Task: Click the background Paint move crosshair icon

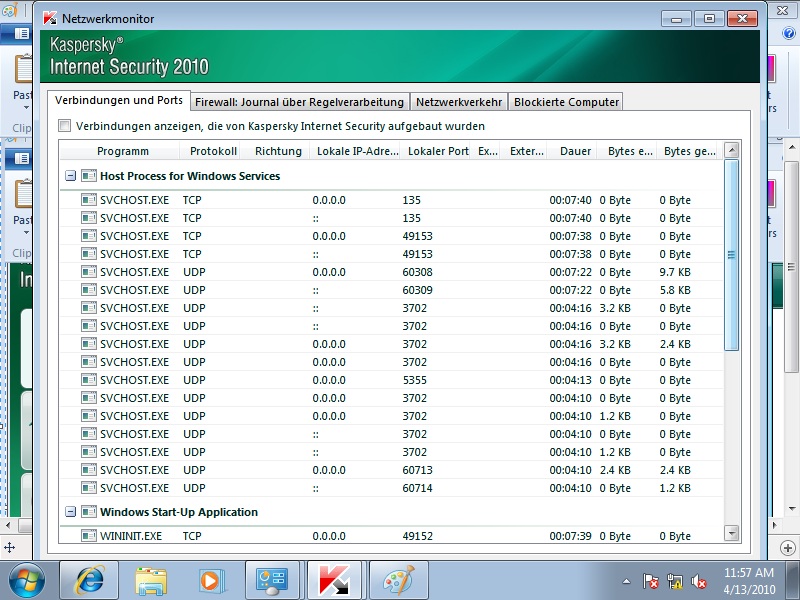Action: pos(9,548)
